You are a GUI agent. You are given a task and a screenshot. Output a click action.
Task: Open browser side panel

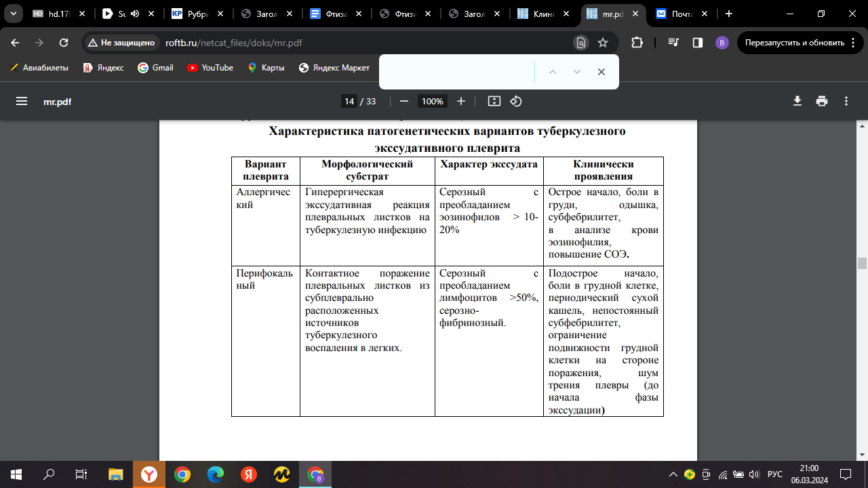[x=697, y=43]
